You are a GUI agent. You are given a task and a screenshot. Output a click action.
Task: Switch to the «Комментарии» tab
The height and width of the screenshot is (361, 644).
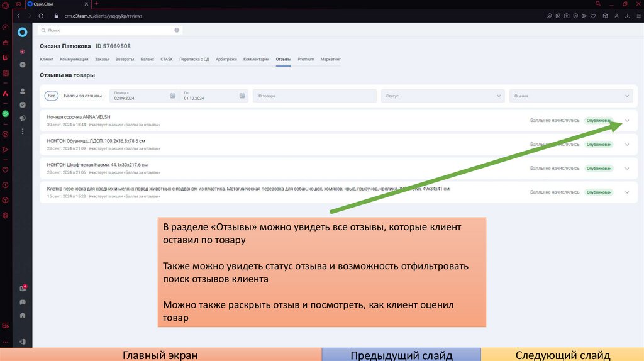click(257, 60)
